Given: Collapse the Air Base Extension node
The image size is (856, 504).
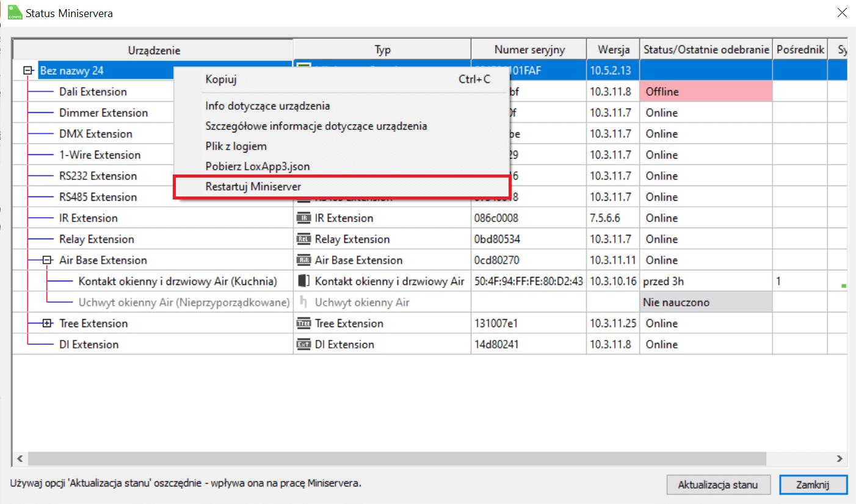Looking at the screenshot, I should point(47,261).
